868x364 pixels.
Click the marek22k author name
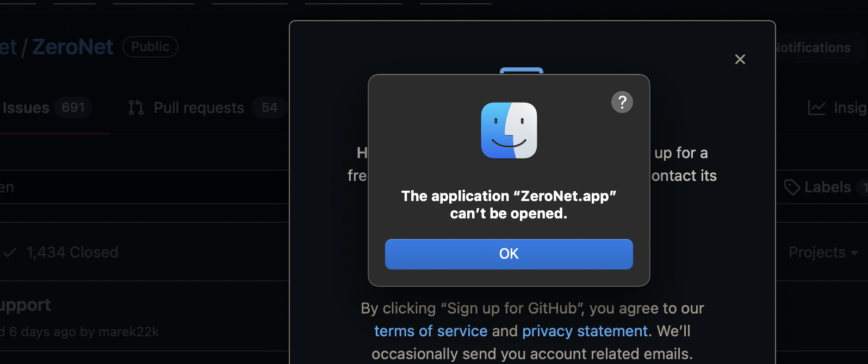128,332
